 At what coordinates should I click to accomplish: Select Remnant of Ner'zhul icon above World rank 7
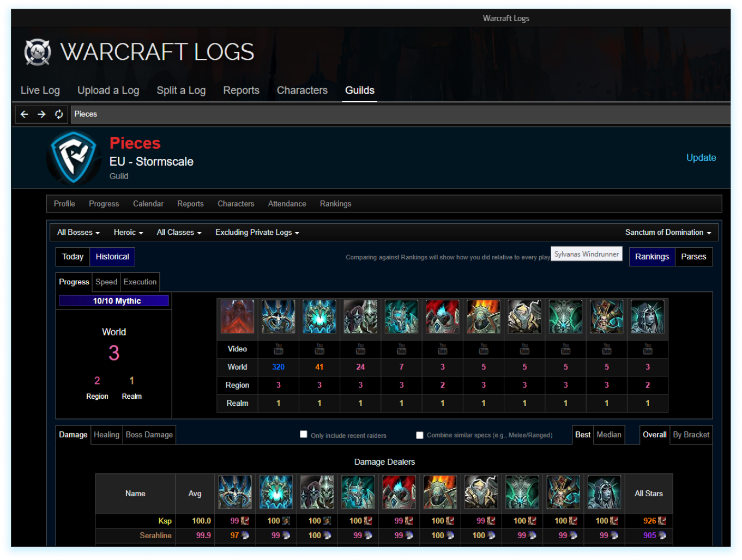[x=401, y=316]
